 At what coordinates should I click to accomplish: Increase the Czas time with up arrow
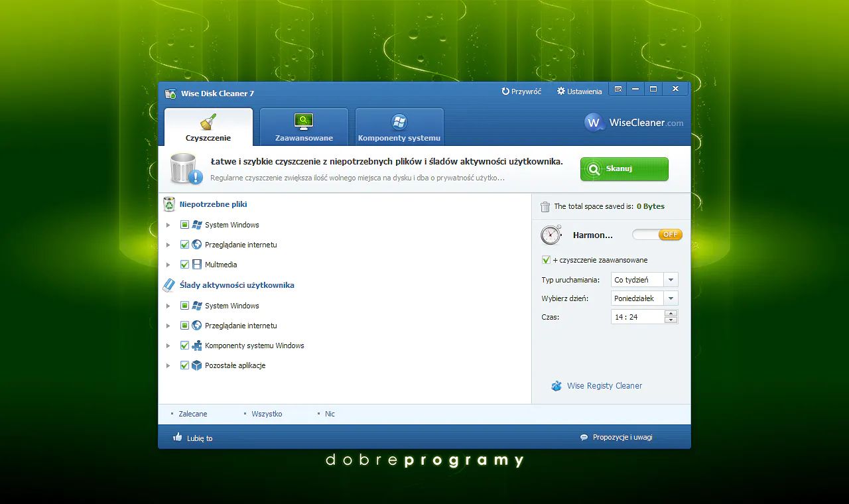(671, 314)
